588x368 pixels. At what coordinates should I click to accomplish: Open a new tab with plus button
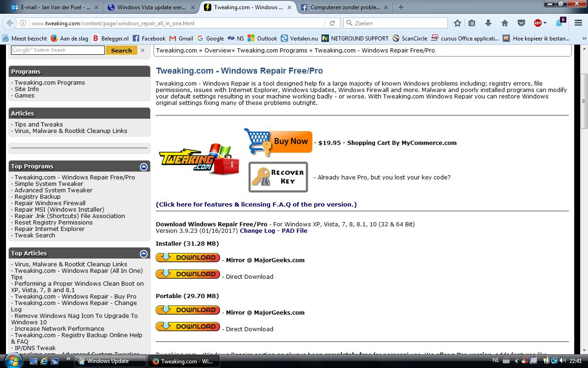coord(401,7)
